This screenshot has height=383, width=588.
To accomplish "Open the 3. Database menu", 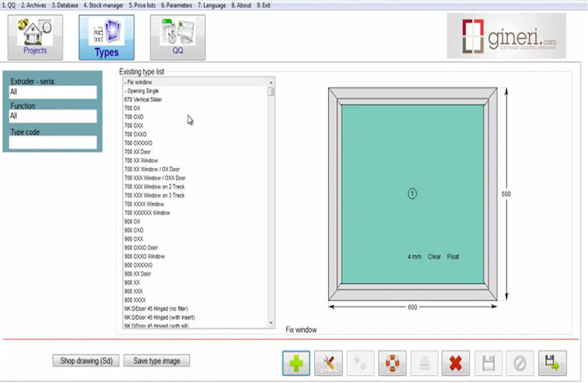I will 65,6.
